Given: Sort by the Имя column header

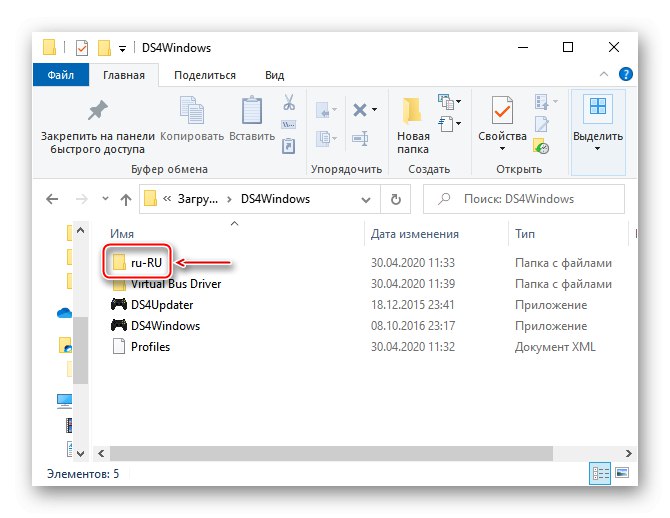Looking at the screenshot, I should tap(122, 234).
